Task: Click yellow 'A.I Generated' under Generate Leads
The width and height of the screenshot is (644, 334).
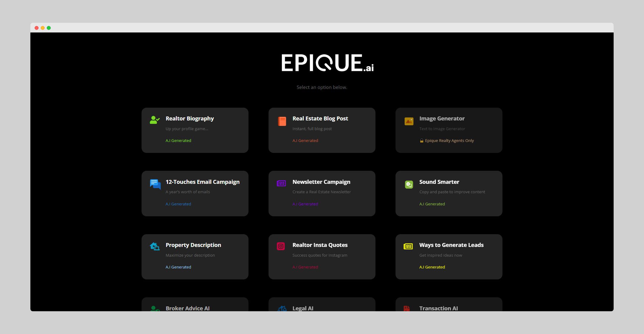Action: tap(432, 267)
